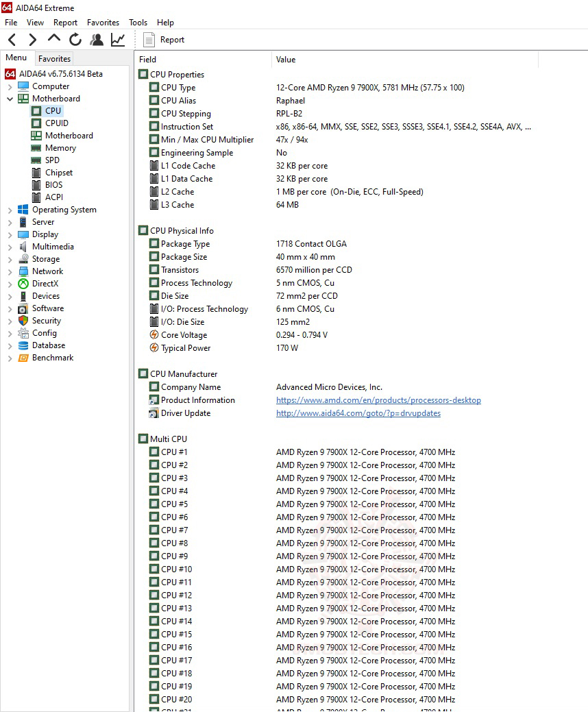Click the Benchmark orange icon
This screenshot has width=588, height=712.
[x=23, y=358]
